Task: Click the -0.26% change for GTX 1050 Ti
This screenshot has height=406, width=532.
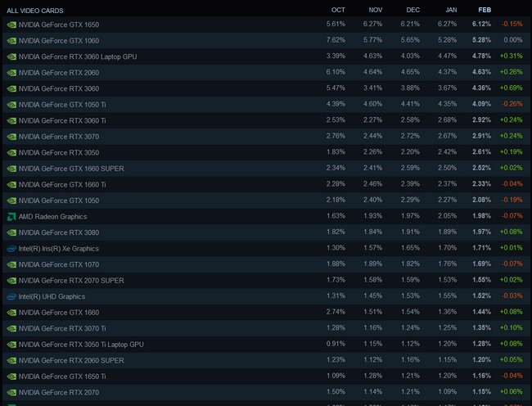Action: pyautogui.click(x=512, y=104)
